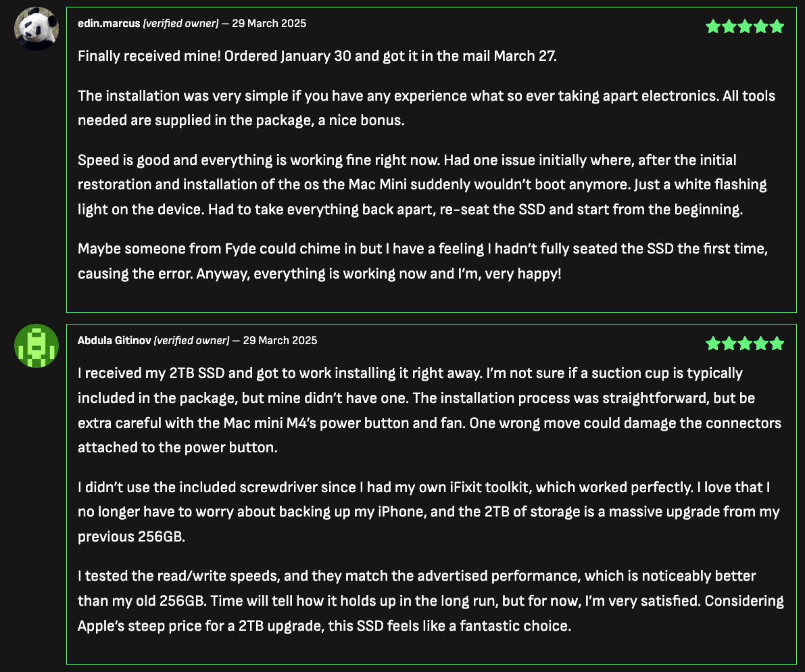Image resolution: width=805 pixels, height=672 pixels.
Task: Open the Abdula Gitinov reviewer name
Action: click(114, 340)
